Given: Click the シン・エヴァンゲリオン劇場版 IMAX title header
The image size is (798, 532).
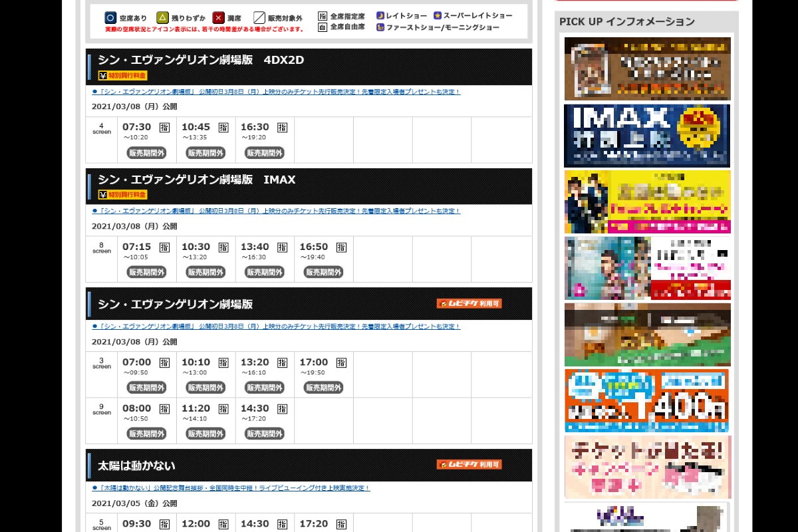Looking at the screenshot, I should [197, 180].
